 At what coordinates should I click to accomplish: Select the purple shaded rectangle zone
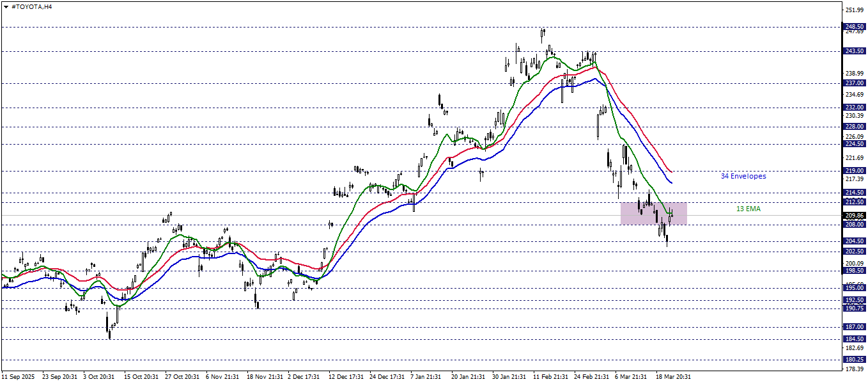coord(646,213)
